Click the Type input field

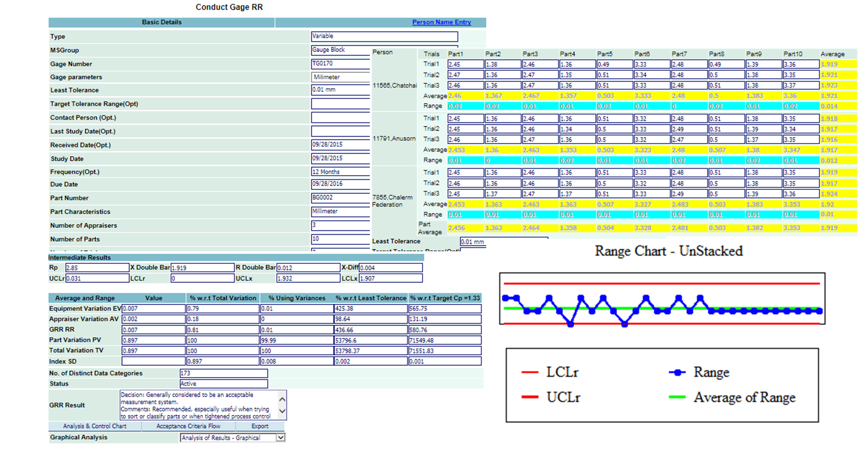[384, 36]
